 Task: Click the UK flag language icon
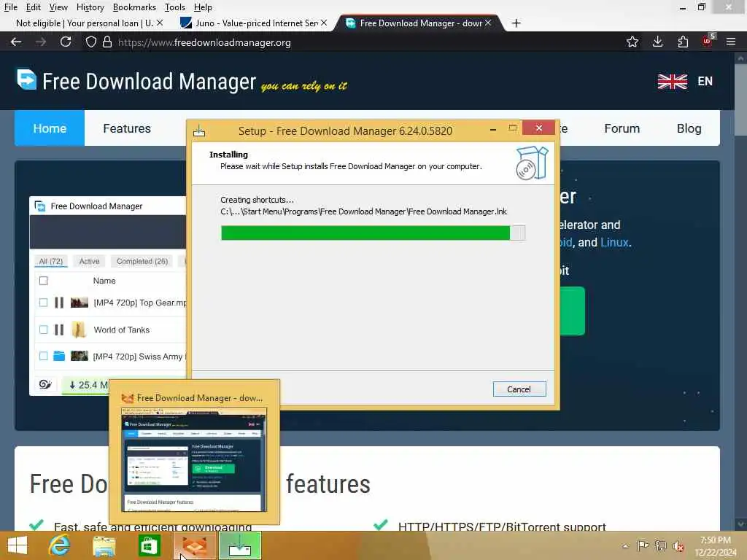[x=672, y=82]
